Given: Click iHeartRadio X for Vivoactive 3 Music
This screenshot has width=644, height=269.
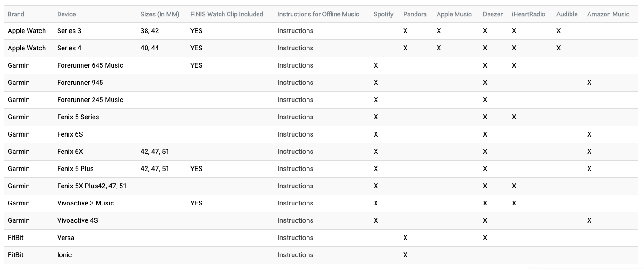Looking at the screenshot, I should tap(514, 203).
